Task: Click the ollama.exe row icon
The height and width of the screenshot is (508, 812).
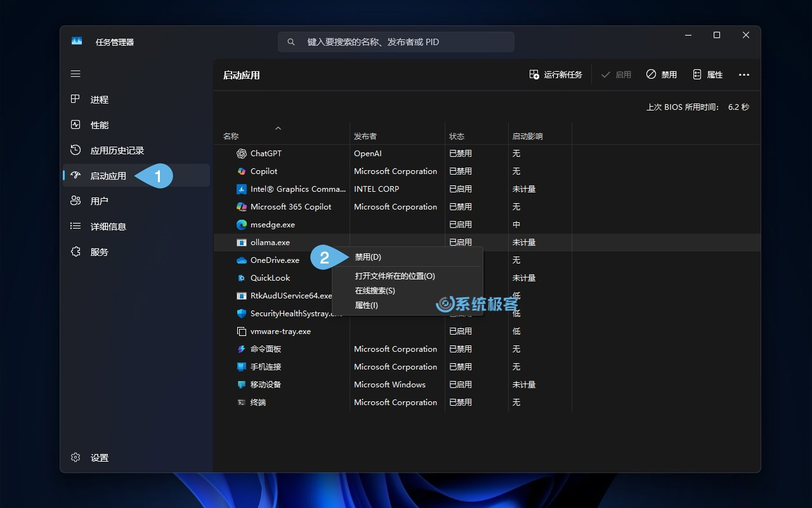Action: [241, 243]
